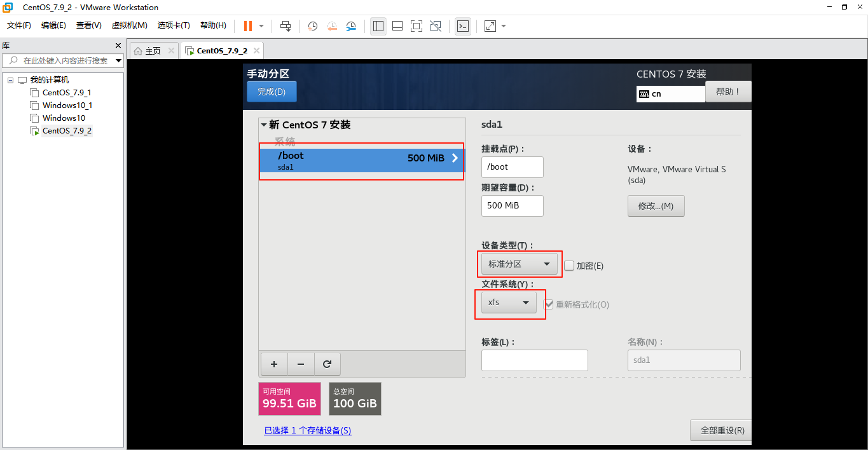Screen dimensions: 868x450
Task: Open the 文件系统 dropdown showing xfs
Action: (x=509, y=303)
